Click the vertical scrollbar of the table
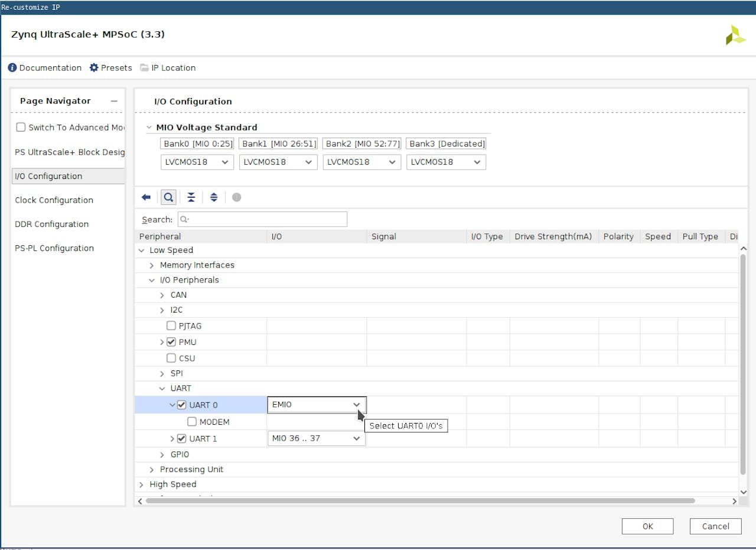Viewport: 756px width, 550px height. pos(744,364)
